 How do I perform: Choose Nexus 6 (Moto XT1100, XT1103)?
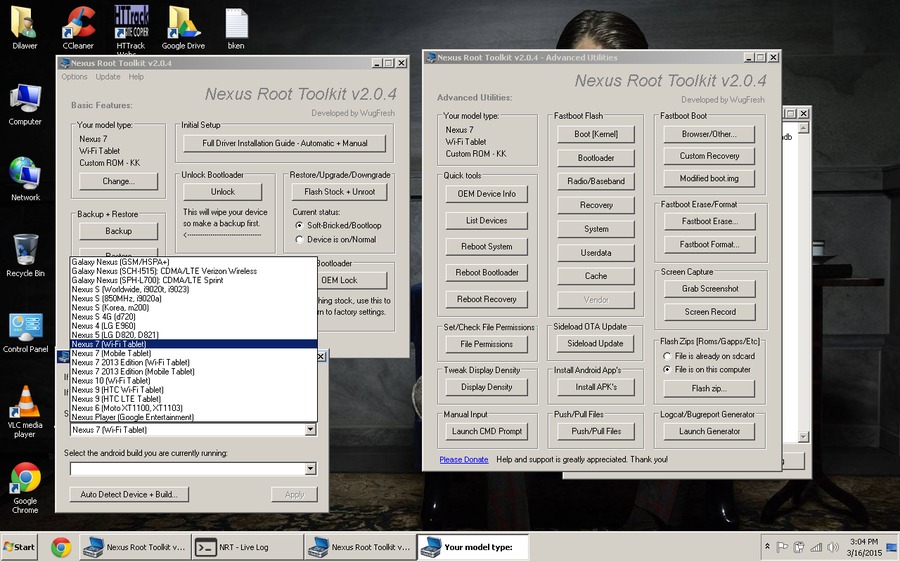pos(193,408)
